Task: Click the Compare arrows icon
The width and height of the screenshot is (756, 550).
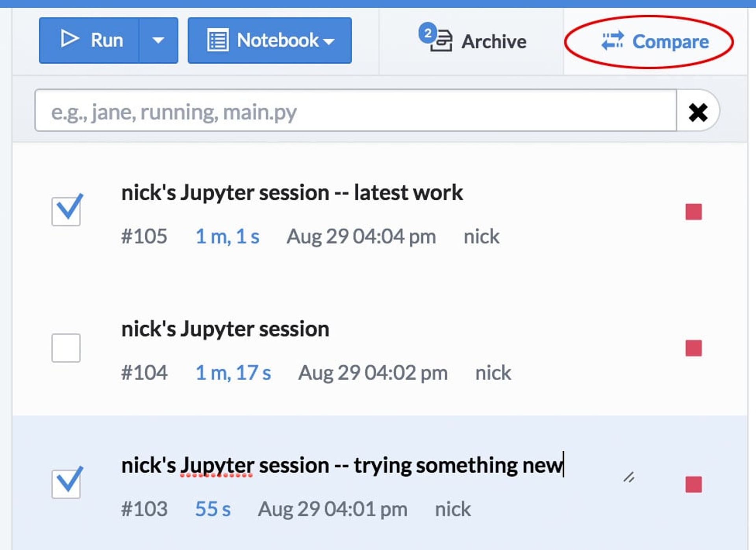Action: point(613,41)
